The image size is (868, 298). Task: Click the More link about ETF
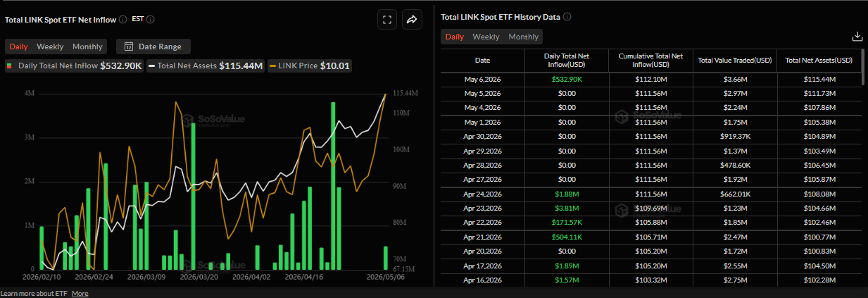coord(80,293)
